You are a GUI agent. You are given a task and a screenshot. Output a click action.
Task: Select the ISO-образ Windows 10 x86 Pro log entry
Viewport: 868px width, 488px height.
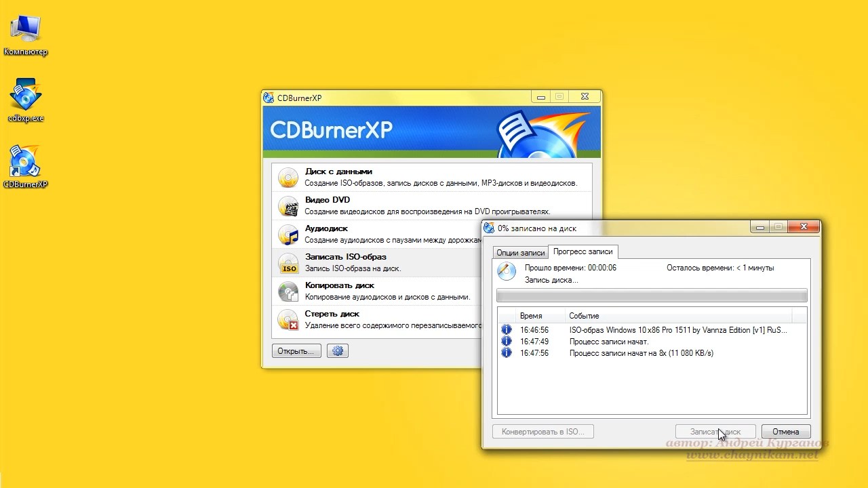pyautogui.click(x=679, y=330)
